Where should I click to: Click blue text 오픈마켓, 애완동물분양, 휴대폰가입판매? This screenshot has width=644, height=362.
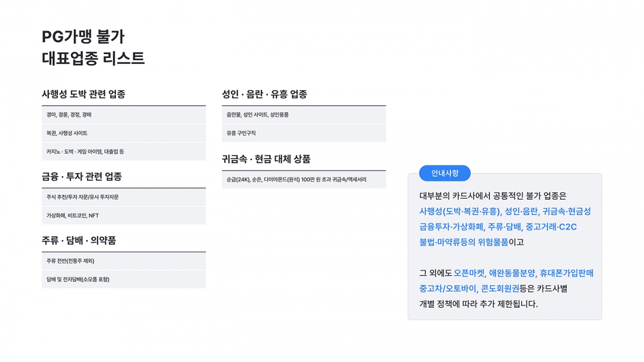pos(524,273)
